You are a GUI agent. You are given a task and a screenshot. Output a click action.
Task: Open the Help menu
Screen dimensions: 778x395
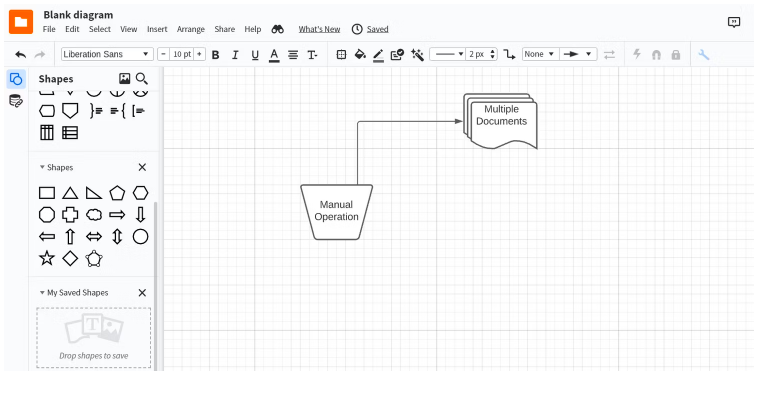coord(253,29)
